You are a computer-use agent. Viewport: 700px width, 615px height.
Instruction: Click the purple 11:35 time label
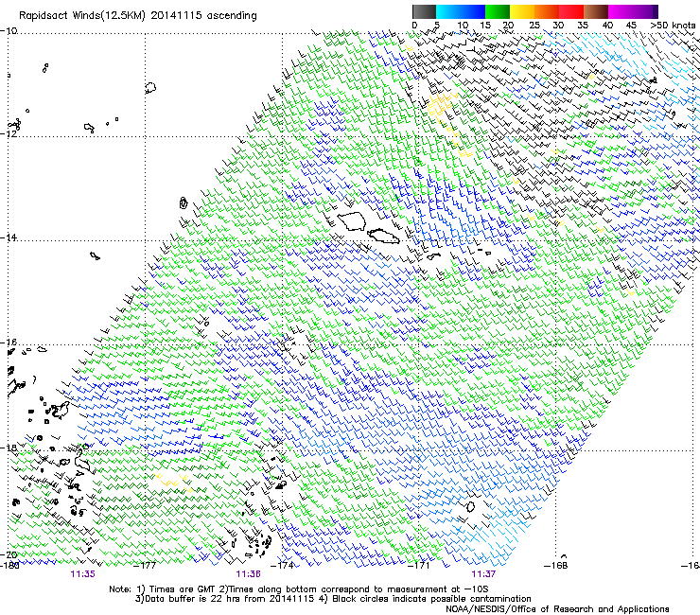pos(82,574)
